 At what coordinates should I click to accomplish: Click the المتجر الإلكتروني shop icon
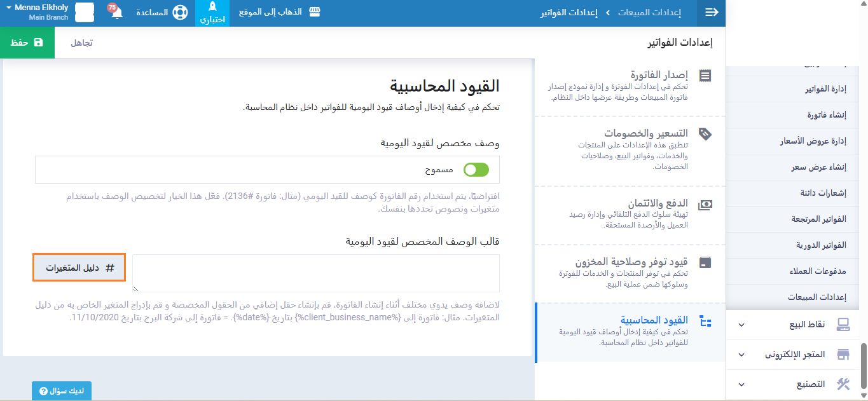pos(843,355)
